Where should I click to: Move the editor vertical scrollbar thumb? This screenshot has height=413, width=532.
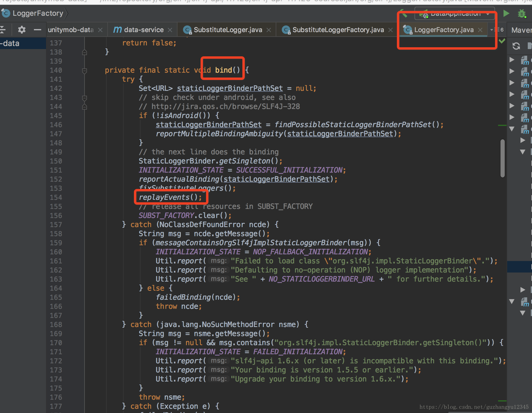[503, 158]
